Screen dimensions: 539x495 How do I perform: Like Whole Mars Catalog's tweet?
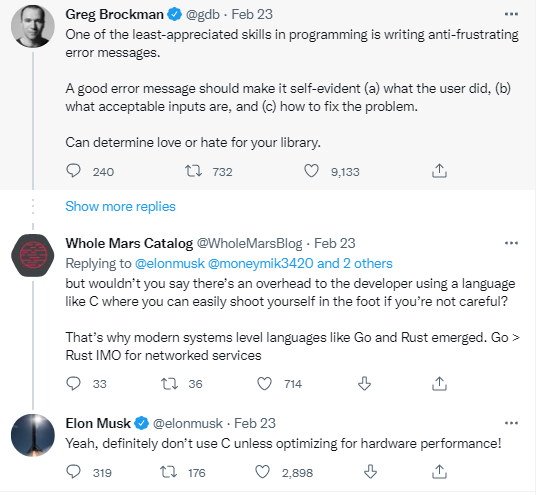point(265,383)
